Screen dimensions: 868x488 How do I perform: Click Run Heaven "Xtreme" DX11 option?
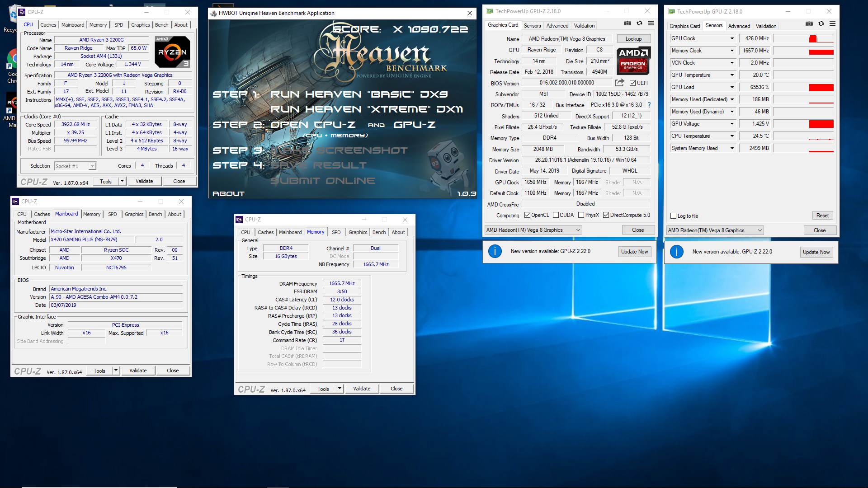[367, 109]
